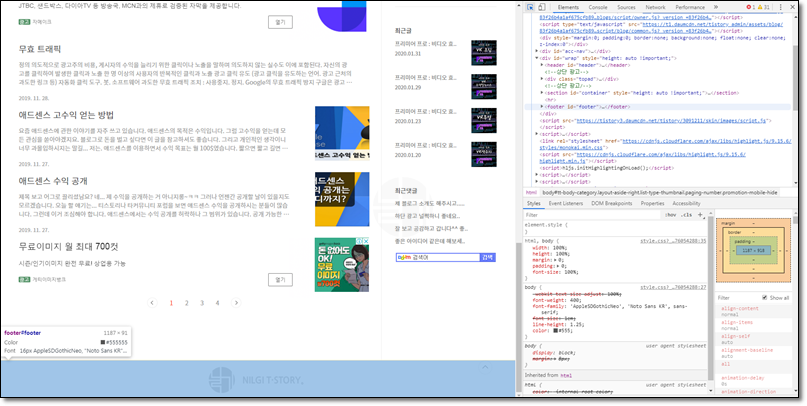Open the red error count indicator
Screen dimensions: 807x406
(751, 7)
